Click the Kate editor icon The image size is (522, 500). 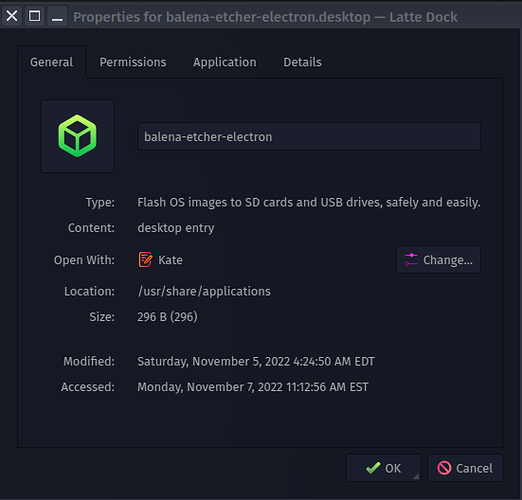click(x=145, y=260)
